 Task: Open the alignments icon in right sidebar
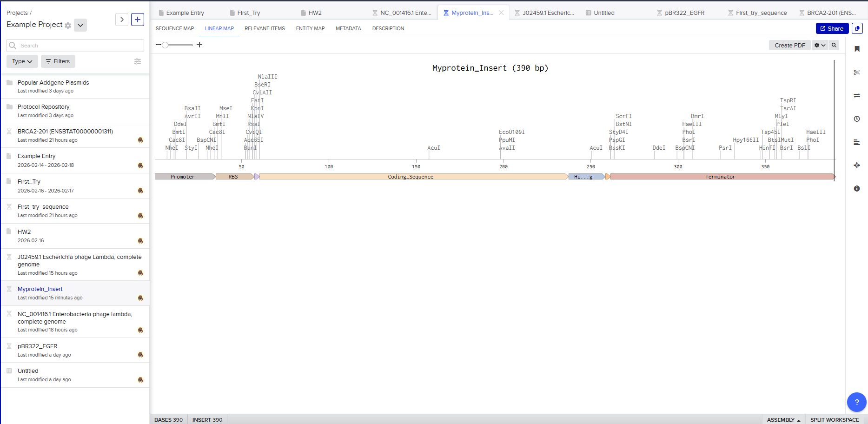856,96
